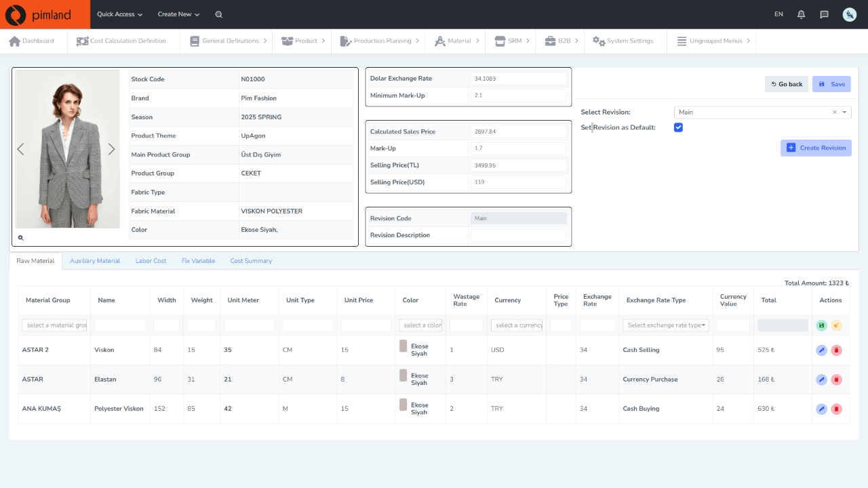Open the chat messages icon

(824, 14)
